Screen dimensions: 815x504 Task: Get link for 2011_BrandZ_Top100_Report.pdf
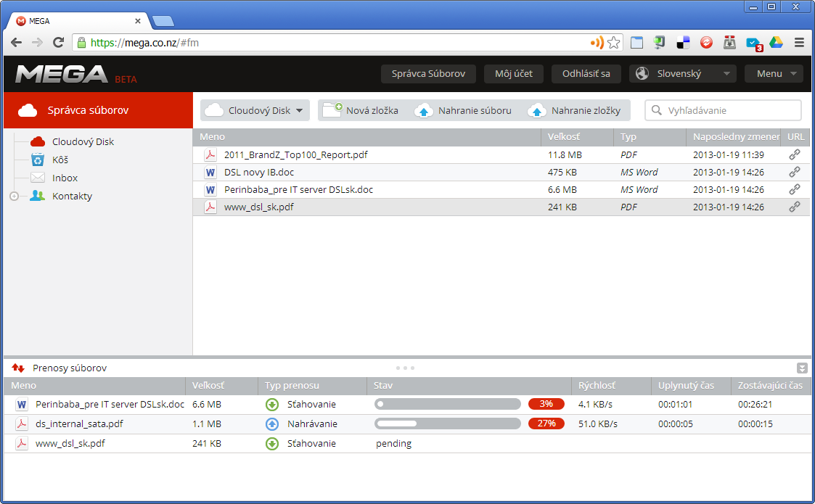(795, 154)
